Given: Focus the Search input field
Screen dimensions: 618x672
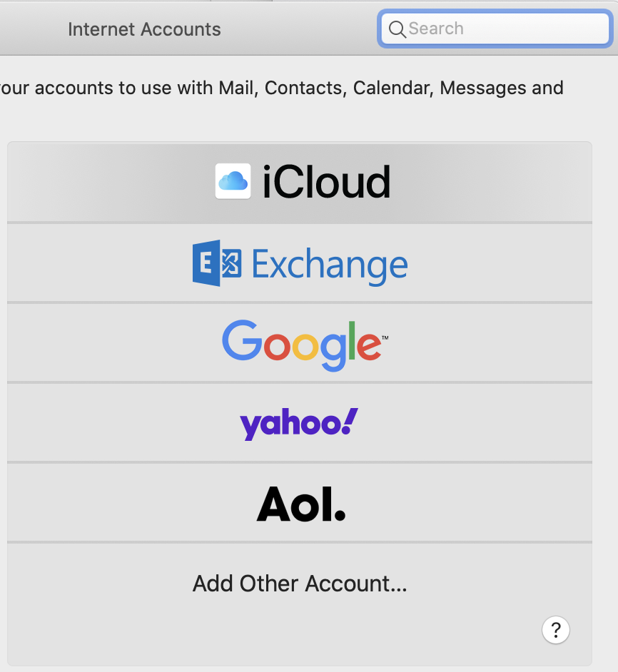Looking at the screenshot, I should click(x=500, y=29).
